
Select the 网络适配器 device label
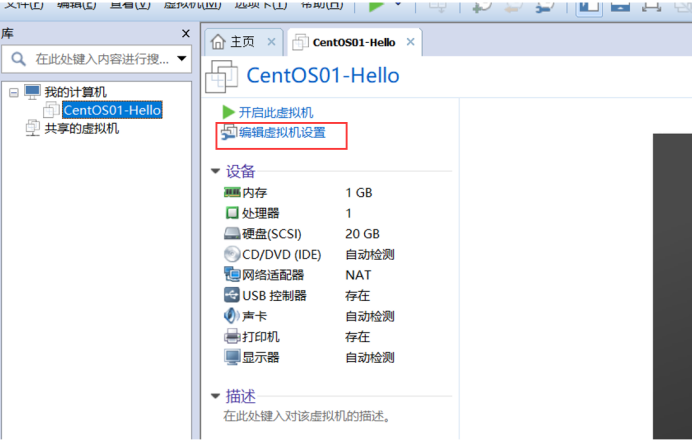tap(273, 275)
